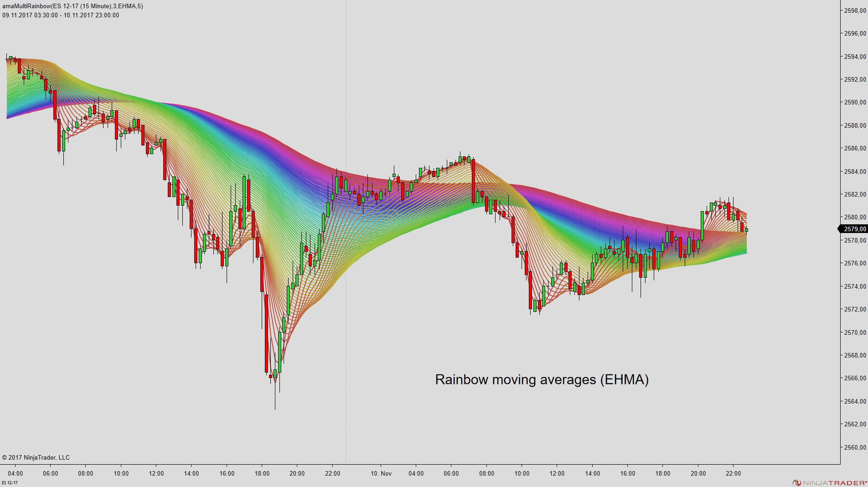Click the © 2017 NinjaTrader, LLC copyright text
The width and height of the screenshot is (868, 487).
click(36, 457)
